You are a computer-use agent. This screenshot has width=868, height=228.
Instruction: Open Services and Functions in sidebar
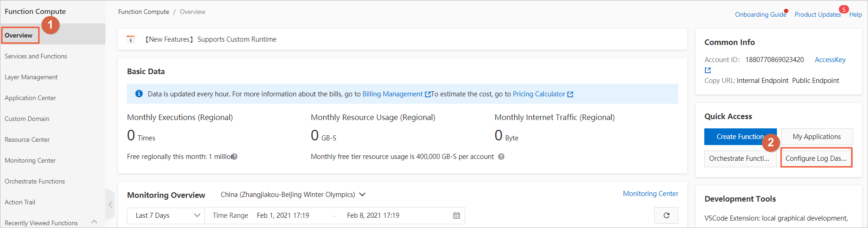(36, 56)
